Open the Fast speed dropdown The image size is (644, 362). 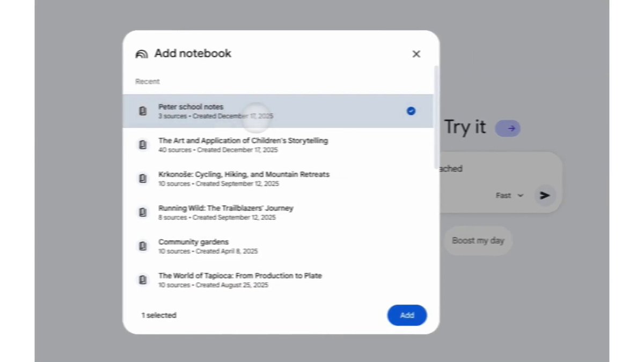tap(509, 195)
